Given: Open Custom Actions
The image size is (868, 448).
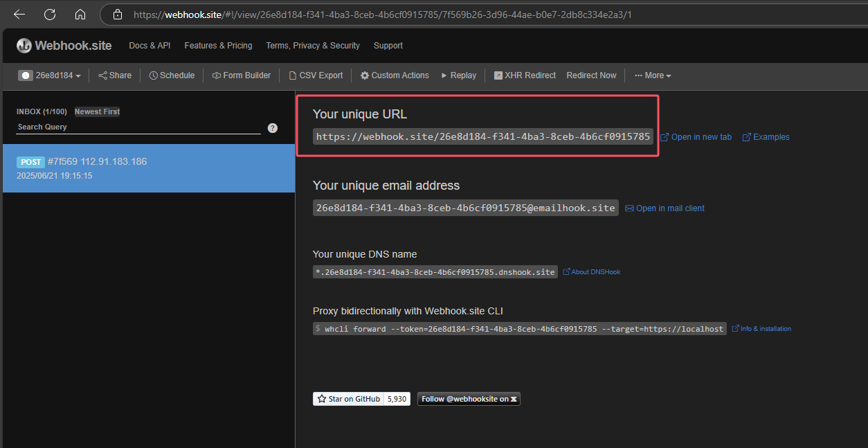Looking at the screenshot, I should (x=395, y=75).
